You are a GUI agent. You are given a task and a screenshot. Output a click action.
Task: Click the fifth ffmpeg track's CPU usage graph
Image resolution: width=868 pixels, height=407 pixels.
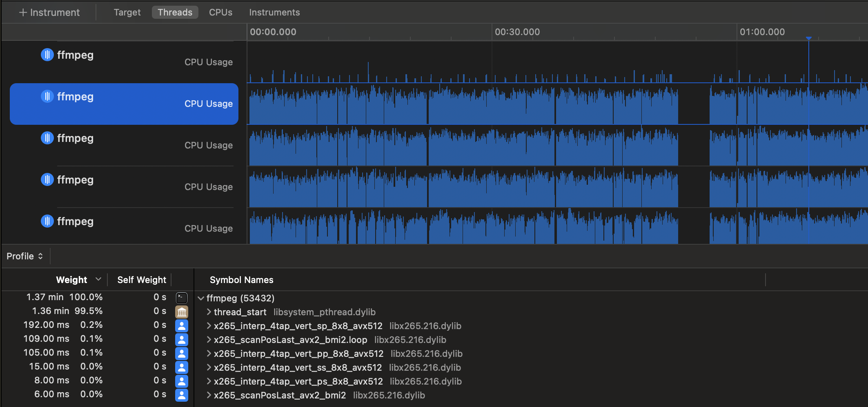(557, 226)
